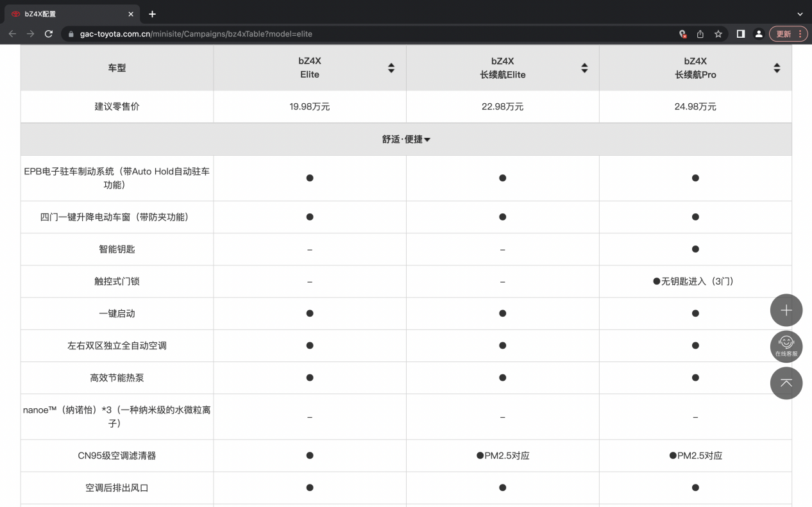Click the 车型 header cell
This screenshot has width=812, height=507.
pyautogui.click(x=117, y=68)
